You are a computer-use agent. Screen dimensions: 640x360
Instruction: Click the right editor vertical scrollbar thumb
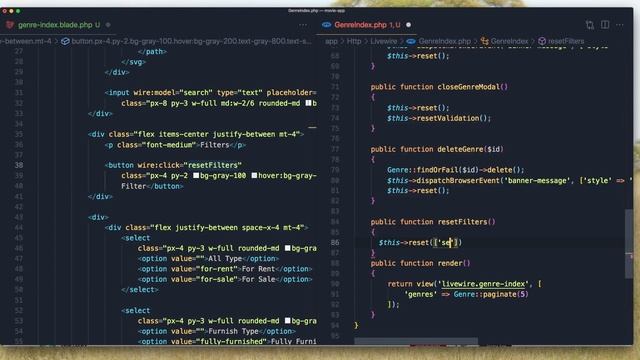pyautogui.click(x=629, y=244)
